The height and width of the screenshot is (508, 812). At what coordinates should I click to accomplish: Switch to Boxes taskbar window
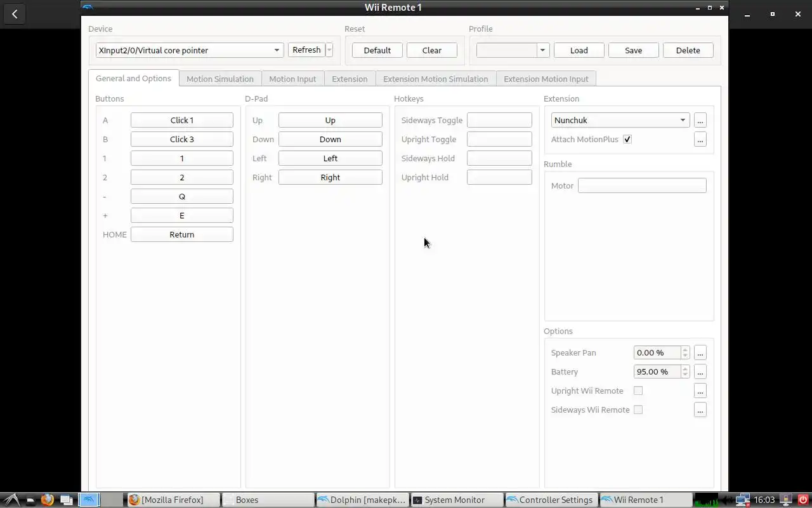tap(267, 500)
